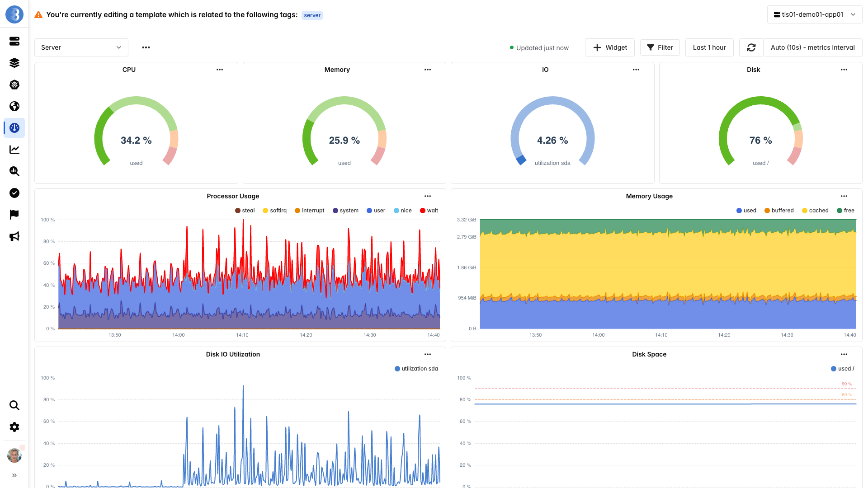Screen dimensions: 868x488
Task: Toggle the steal series in legend
Action: pyautogui.click(x=245, y=211)
